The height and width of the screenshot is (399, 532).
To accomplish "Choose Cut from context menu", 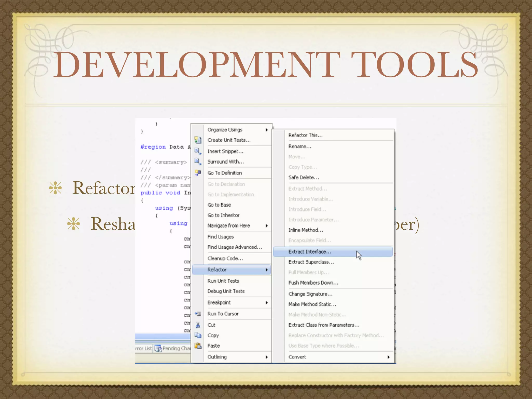I will tap(231, 325).
